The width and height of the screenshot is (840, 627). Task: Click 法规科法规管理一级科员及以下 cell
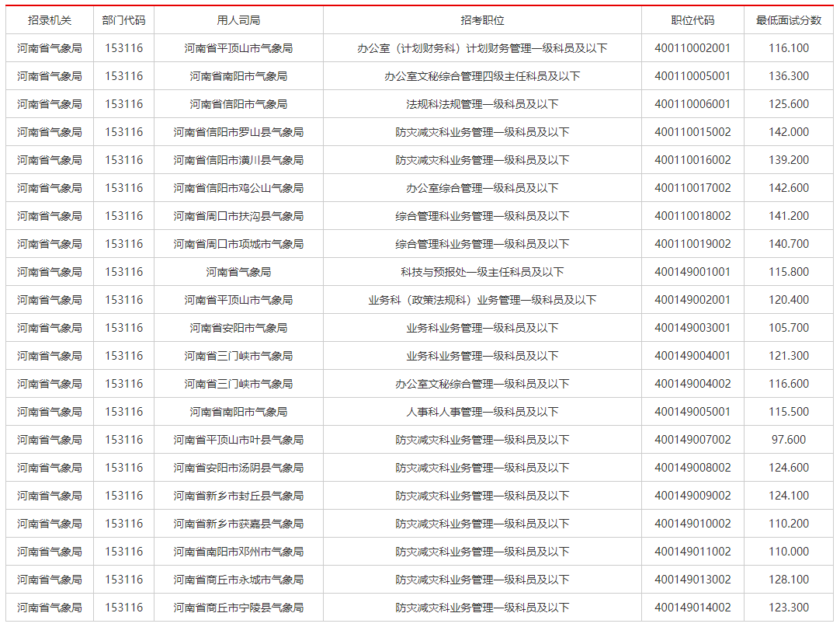[482, 104]
